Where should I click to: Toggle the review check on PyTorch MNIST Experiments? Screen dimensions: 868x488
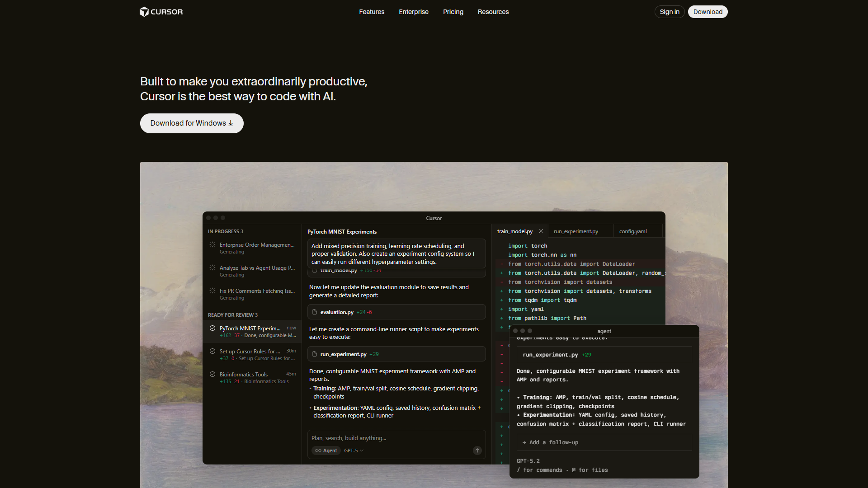point(212,328)
